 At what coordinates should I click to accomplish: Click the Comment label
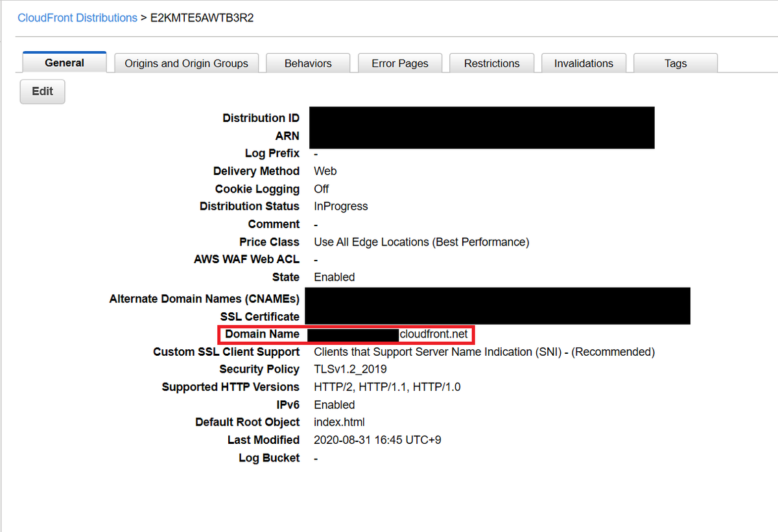click(x=274, y=224)
